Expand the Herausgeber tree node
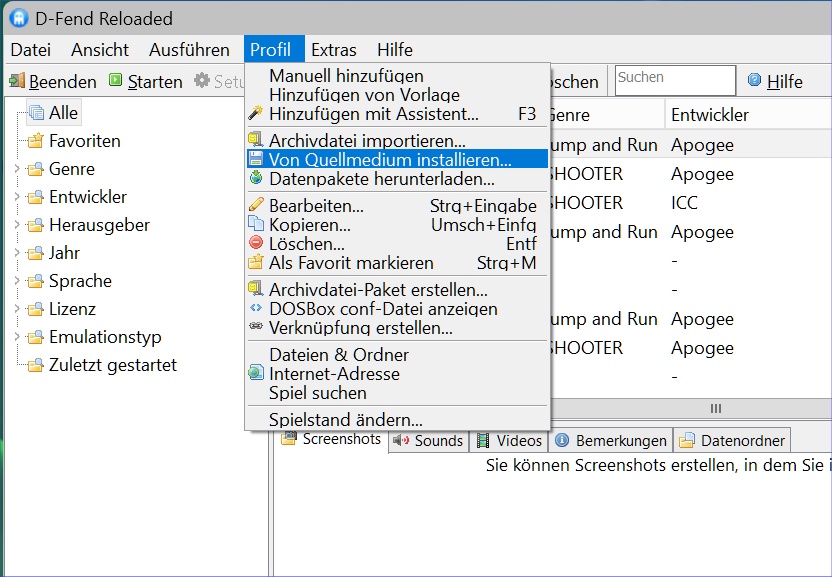Image resolution: width=832 pixels, height=577 pixels. pyautogui.click(x=16, y=225)
